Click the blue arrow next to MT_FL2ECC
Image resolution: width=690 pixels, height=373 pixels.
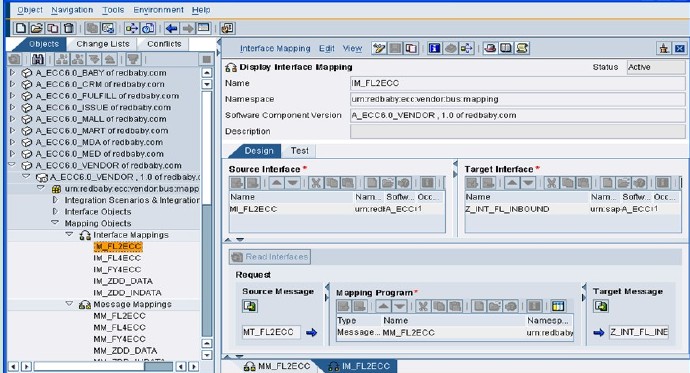point(311,333)
